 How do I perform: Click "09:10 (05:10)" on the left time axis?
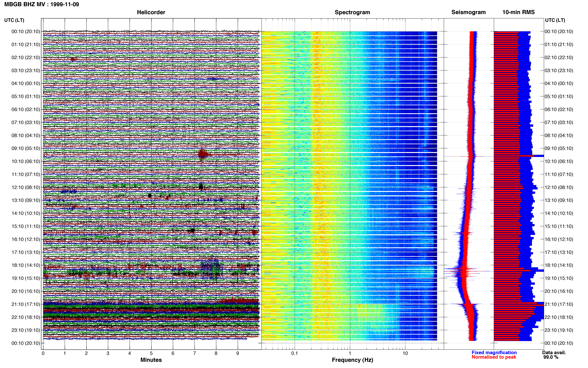[26, 148]
